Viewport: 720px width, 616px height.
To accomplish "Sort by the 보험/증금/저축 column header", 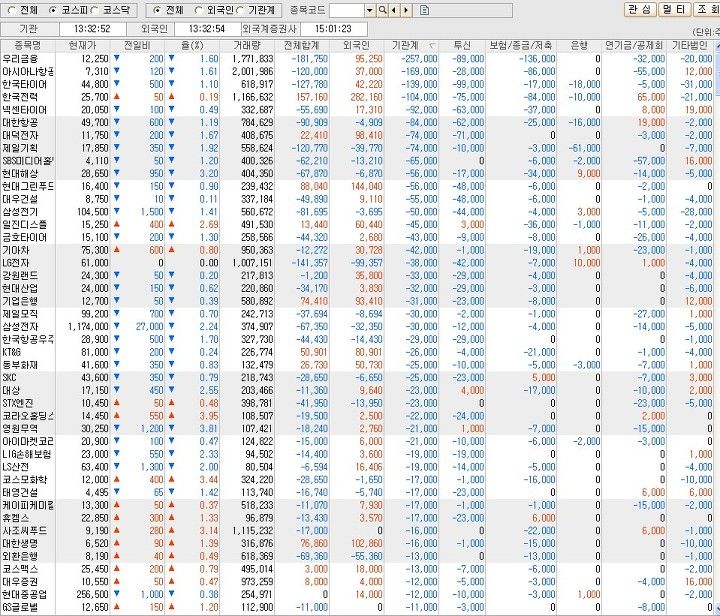I will (x=521, y=45).
